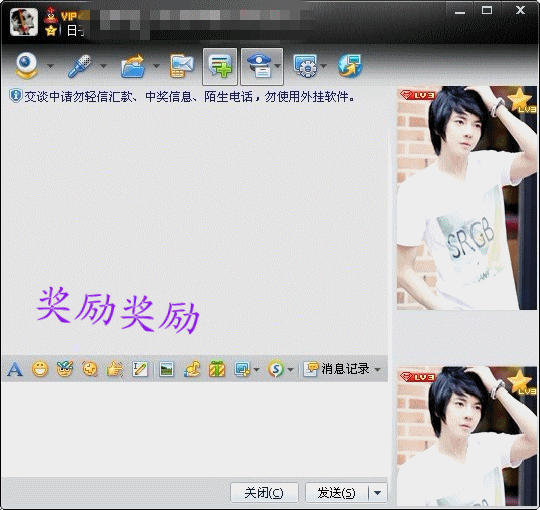Maximize the chat window

[487, 10]
